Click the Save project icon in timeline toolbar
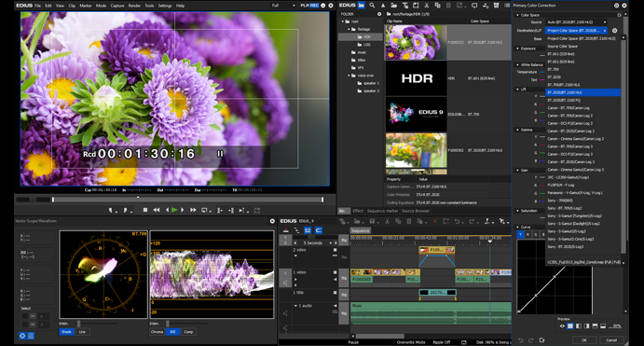 (372, 221)
